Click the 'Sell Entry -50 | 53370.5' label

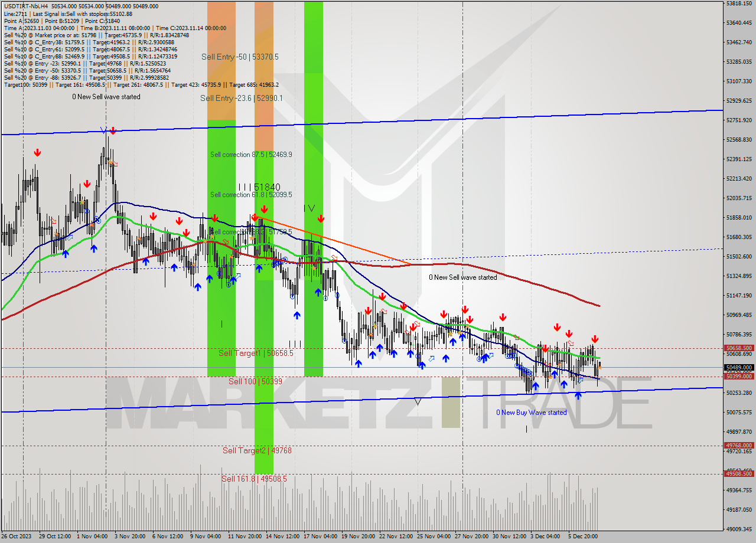pos(241,57)
